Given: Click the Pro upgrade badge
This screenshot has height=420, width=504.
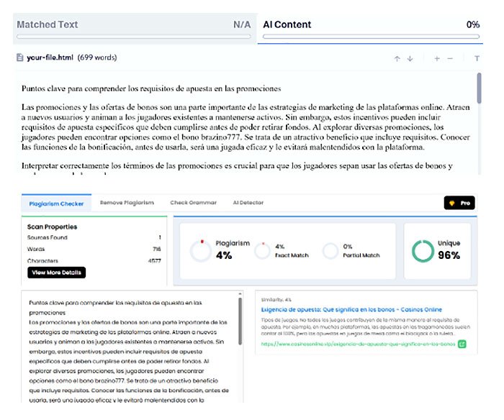Looking at the screenshot, I should [459, 204].
